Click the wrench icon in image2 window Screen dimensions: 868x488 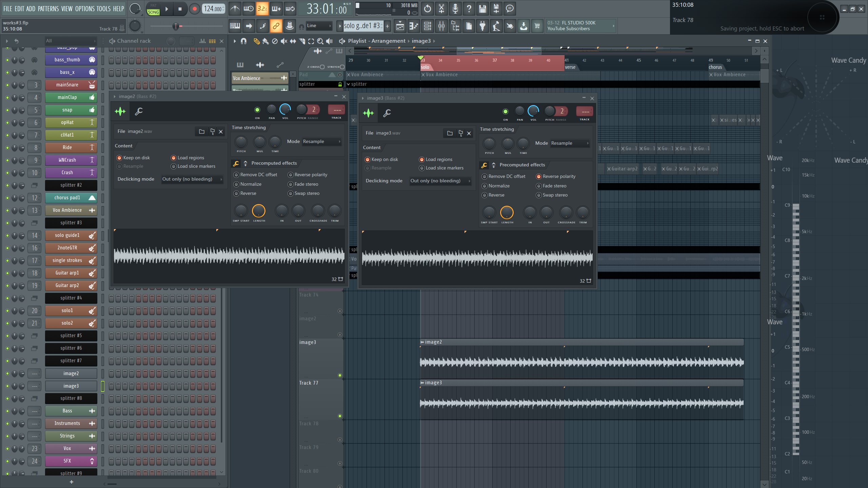139,111
